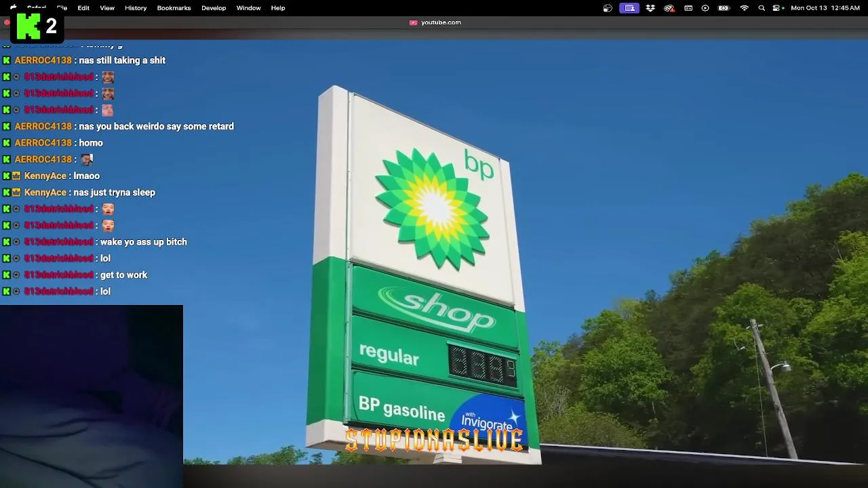Screen dimensions: 868x488
Task: Click username AERROC4138 on the 'homo' row
Action: (43, 143)
